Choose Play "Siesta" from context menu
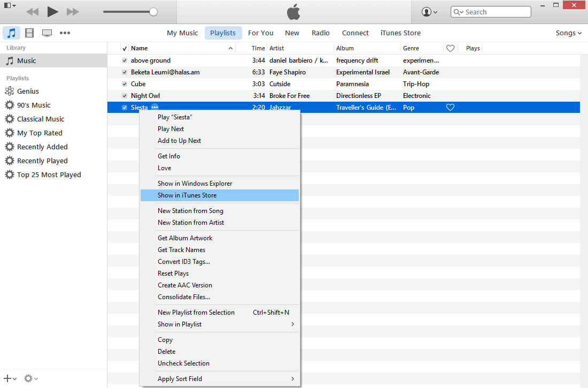The width and height of the screenshot is (588, 388). point(220,117)
